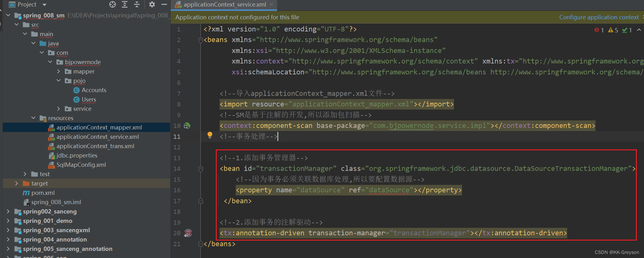The height and width of the screenshot is (258, 644).
Task: Click the target folder icon
Action: (26, 183)
